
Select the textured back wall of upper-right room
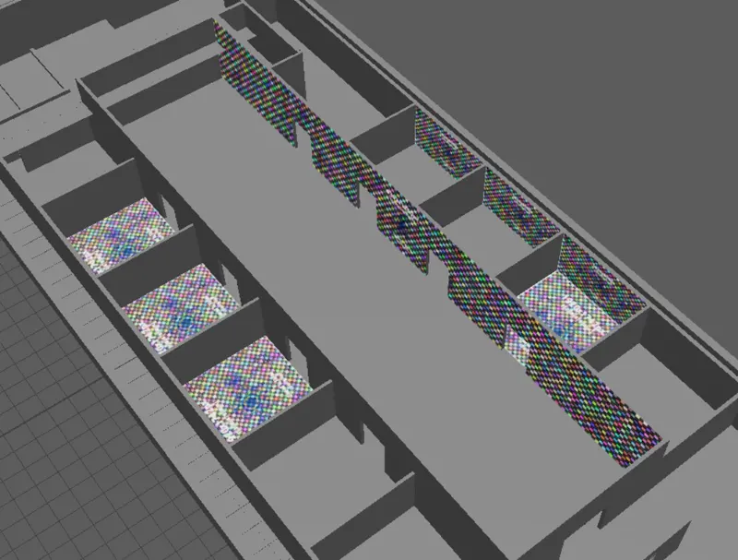point(447,143)
